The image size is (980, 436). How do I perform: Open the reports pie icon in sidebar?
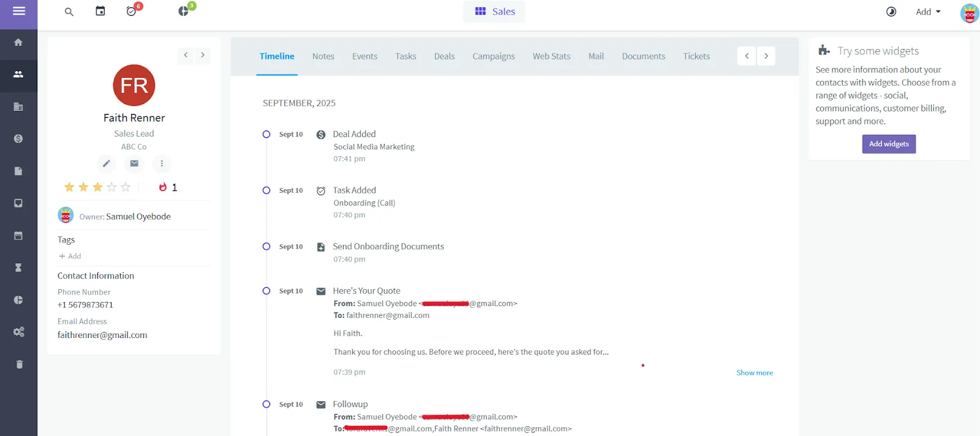pos(18,300)
